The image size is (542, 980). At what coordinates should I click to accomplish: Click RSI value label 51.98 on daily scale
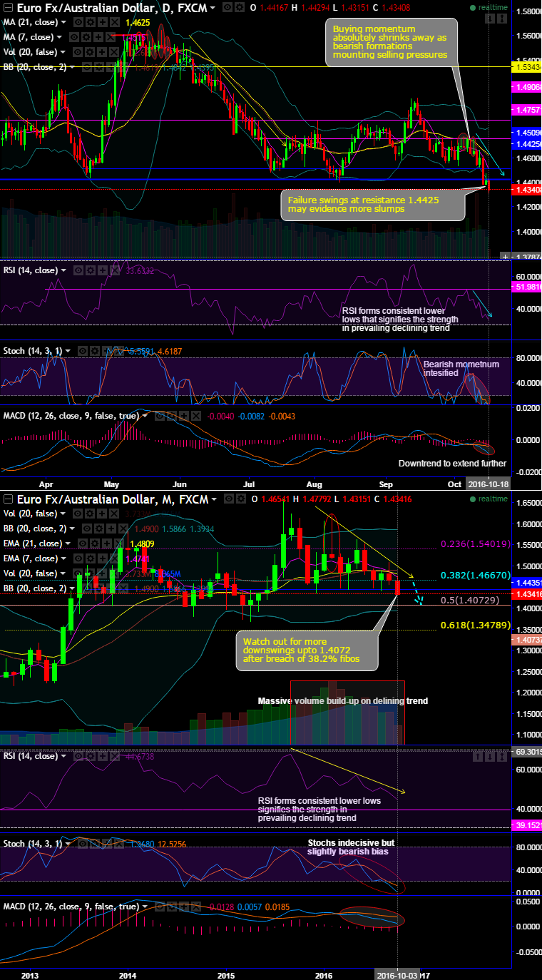(x=526, y=287)
